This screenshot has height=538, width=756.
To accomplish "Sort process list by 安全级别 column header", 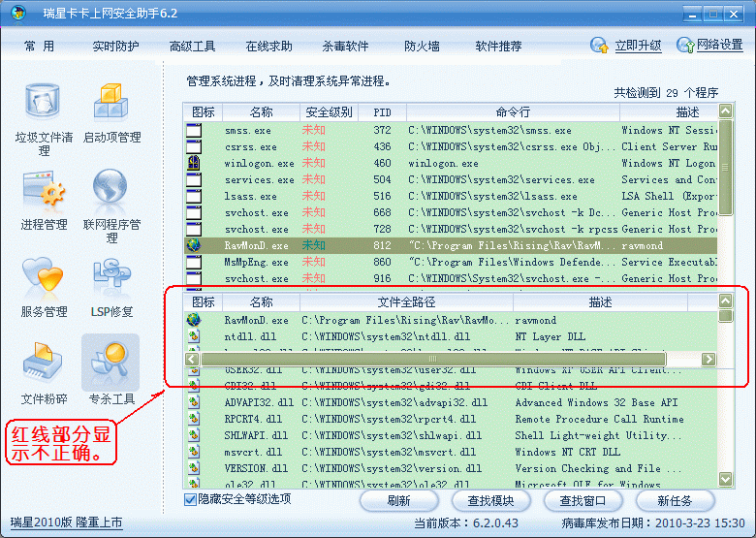I will point(330,112).
